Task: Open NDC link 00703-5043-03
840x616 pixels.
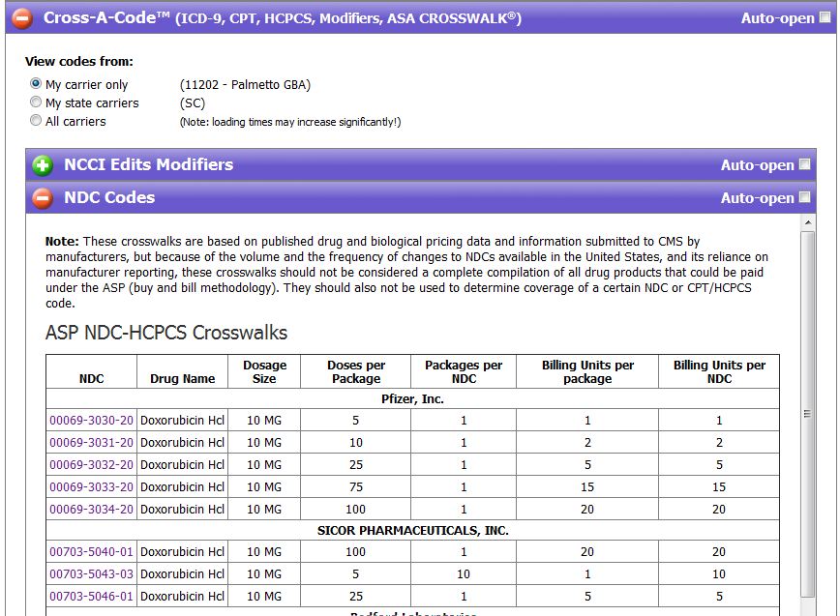Action: (x=91, y=573)
